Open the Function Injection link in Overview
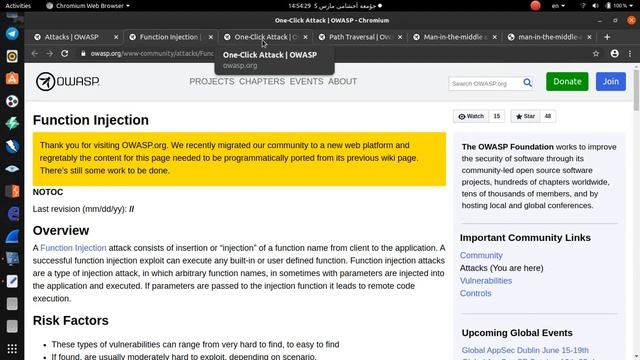 click(73, 248)
